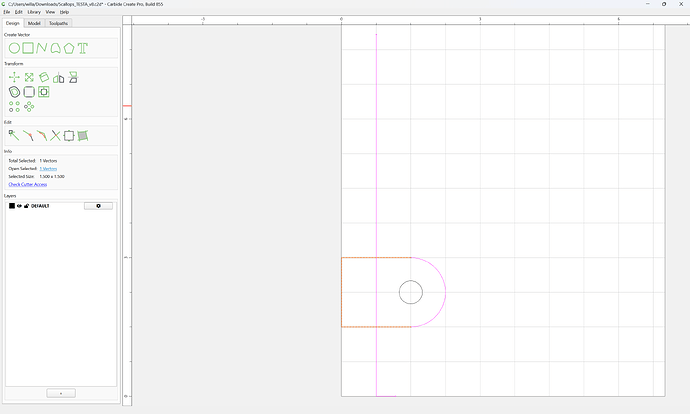Open the Library menu
This screenshot has height=414, width=690.
pos(34,12)
